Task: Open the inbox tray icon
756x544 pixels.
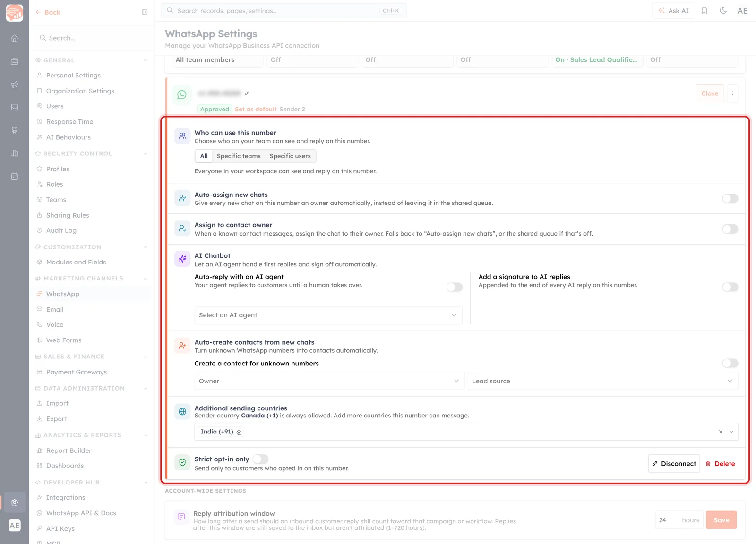Action: coord(15,107)
